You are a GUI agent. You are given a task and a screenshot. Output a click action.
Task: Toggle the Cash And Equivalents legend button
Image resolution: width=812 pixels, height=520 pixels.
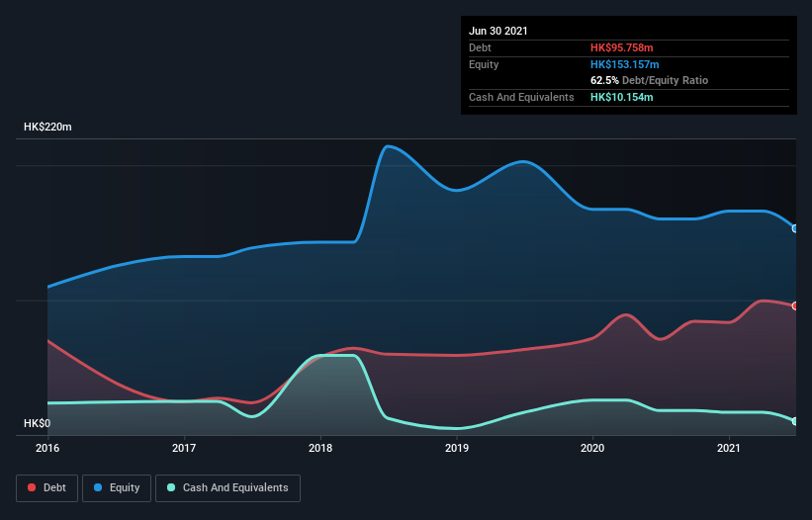tap(227, 488)
